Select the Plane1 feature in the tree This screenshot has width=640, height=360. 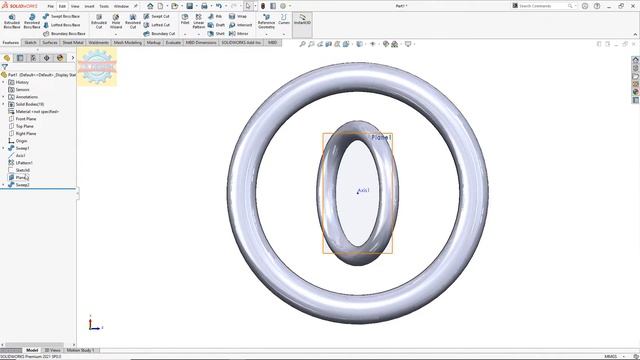(x=18, y=178)
